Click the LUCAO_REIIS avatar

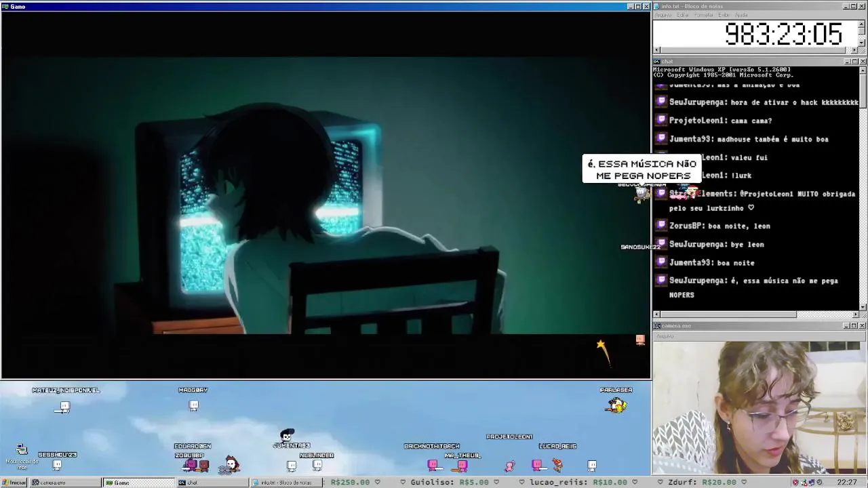(x=557, y=464)
